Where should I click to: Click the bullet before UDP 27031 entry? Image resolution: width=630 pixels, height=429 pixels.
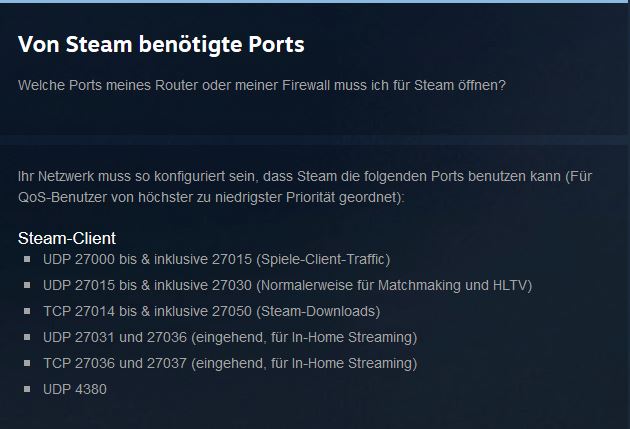click(27, 337)
